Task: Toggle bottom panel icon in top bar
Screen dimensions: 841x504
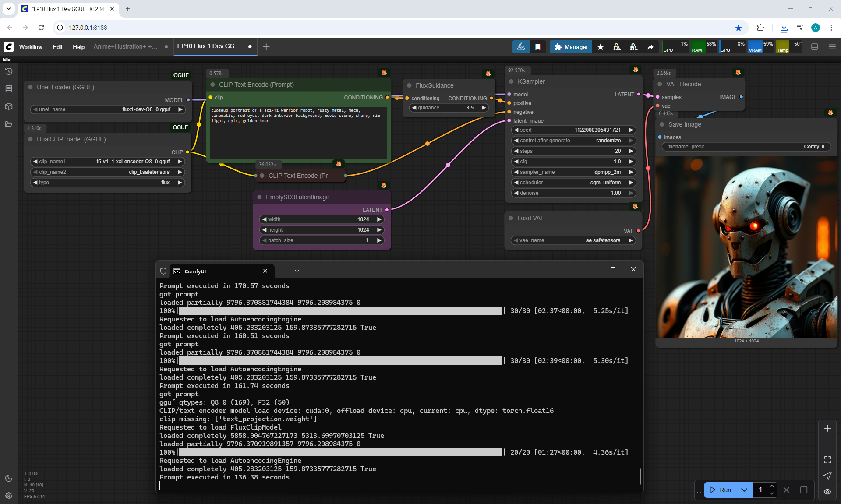Action: pyautogui.click(x=815, y=47)
